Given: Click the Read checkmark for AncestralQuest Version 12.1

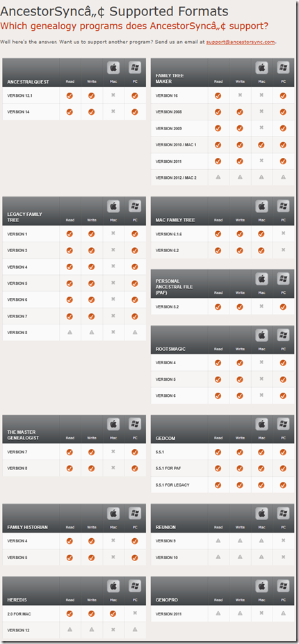Looking at the screenshot, I should (x=70, y=95).
